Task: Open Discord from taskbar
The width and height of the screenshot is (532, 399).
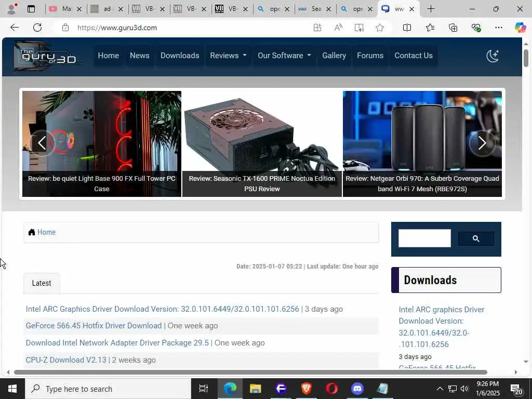Action: 357,389
